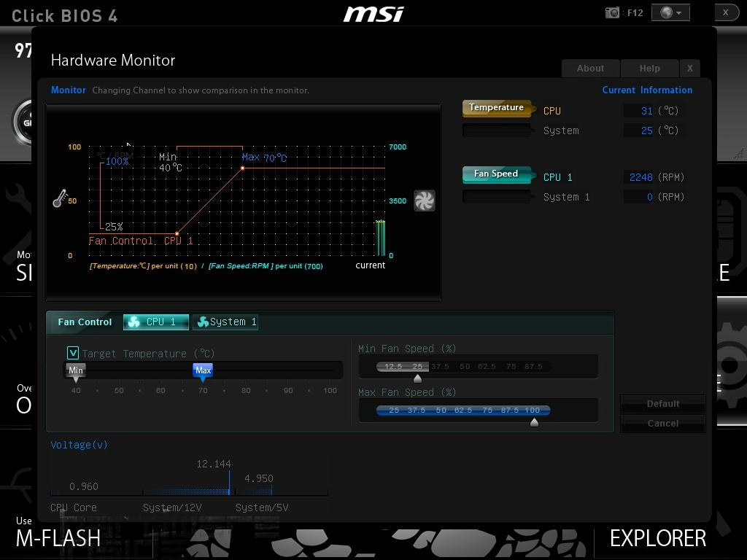Image resolution: width=747 pixels, height=560 pixels.
Task: Open the About button
Action: pos(590,68)
